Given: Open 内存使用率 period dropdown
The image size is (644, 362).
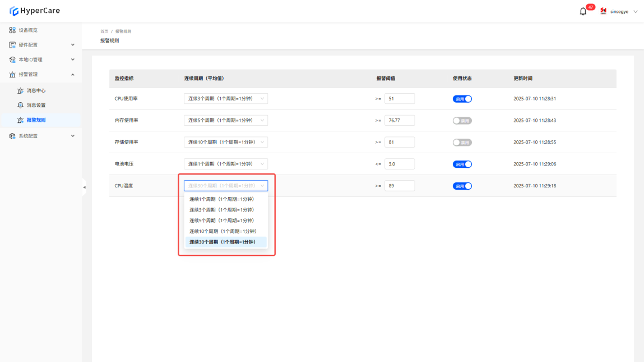Looking at the screenshot, I should point(226,120).
